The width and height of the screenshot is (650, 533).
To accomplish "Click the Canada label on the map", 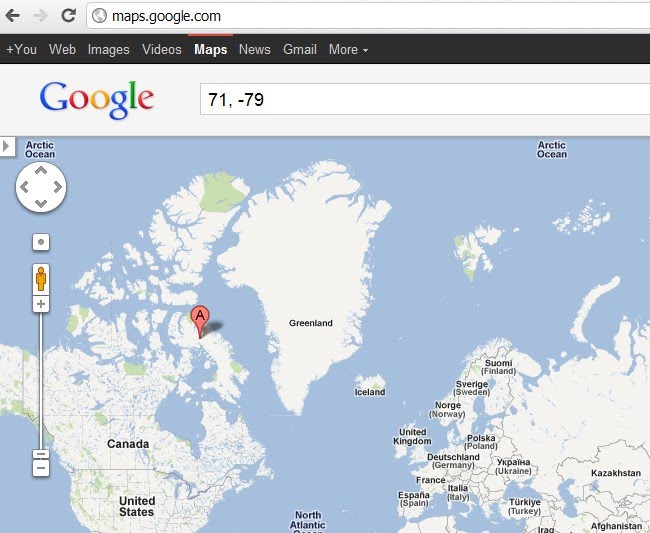I will pos(128,444).
